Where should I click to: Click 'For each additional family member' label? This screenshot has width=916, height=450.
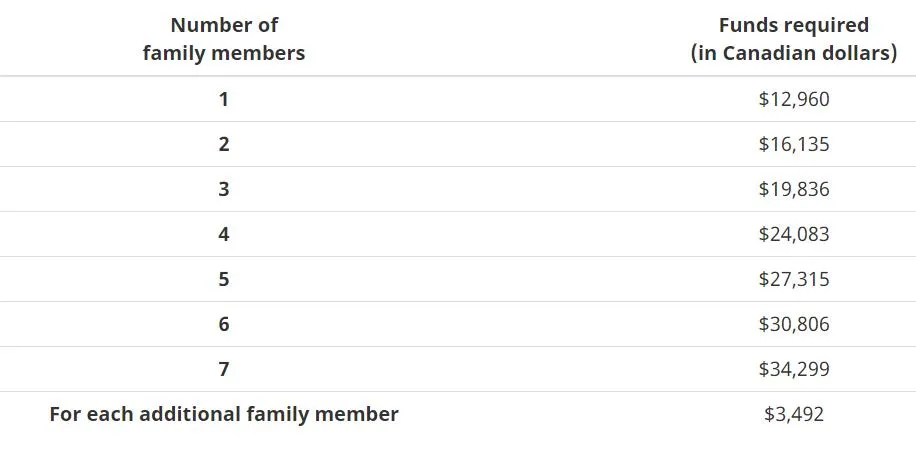224,414
